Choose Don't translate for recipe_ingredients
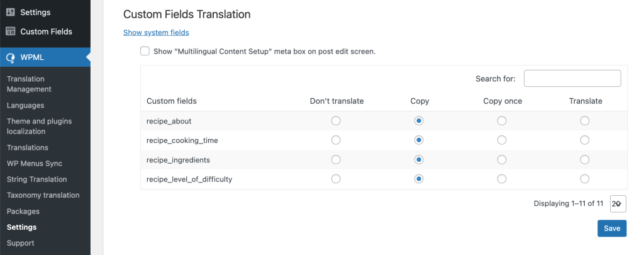The image size is (644, 255). pos(336,159)
